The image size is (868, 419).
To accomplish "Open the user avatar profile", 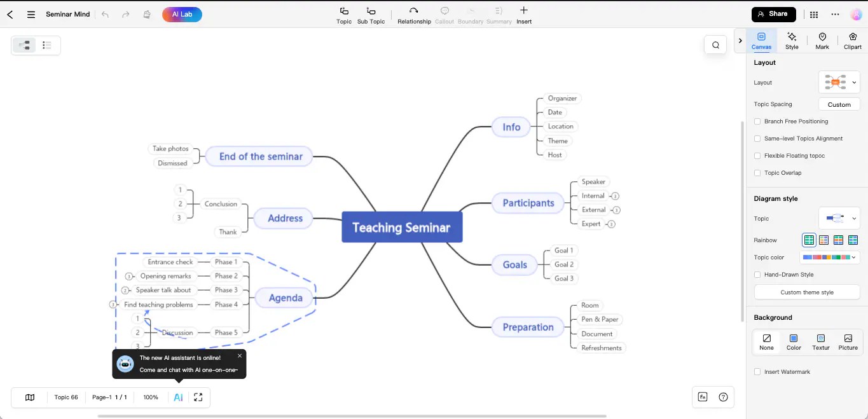I will (x=855, y=14).
